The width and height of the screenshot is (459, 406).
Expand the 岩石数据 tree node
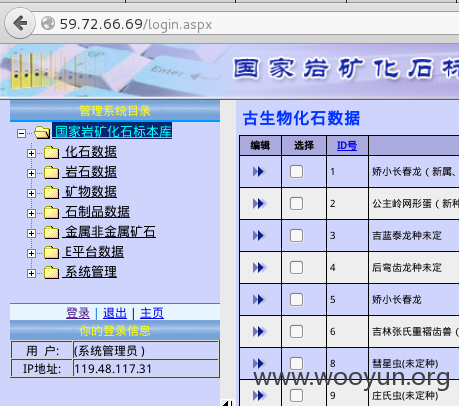click(x=31, y=173)
